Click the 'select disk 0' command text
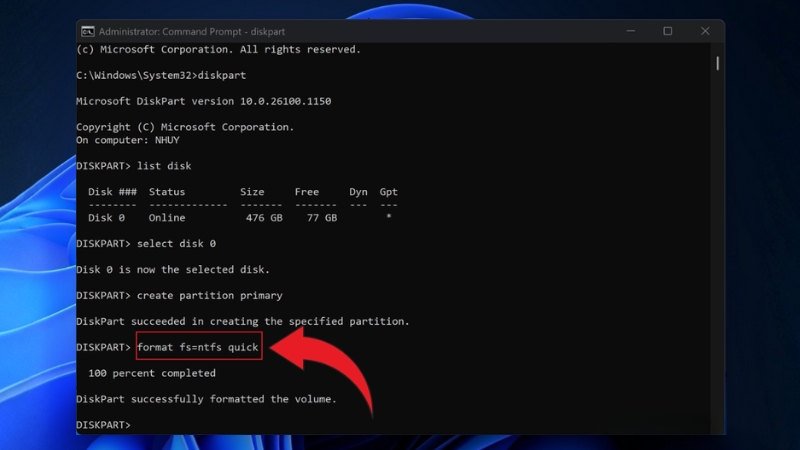The width and height of the screenshot is (800, 450). [x=176, y=243]
